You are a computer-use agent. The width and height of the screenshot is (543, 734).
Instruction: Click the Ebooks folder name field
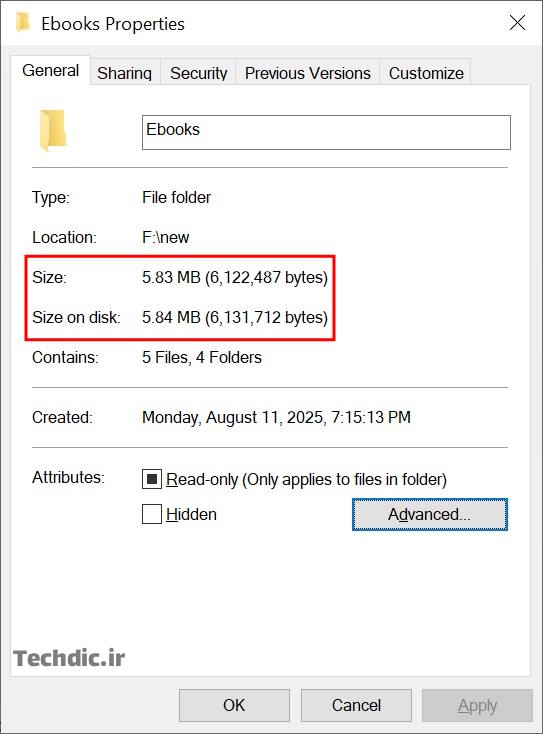(326, 132)
